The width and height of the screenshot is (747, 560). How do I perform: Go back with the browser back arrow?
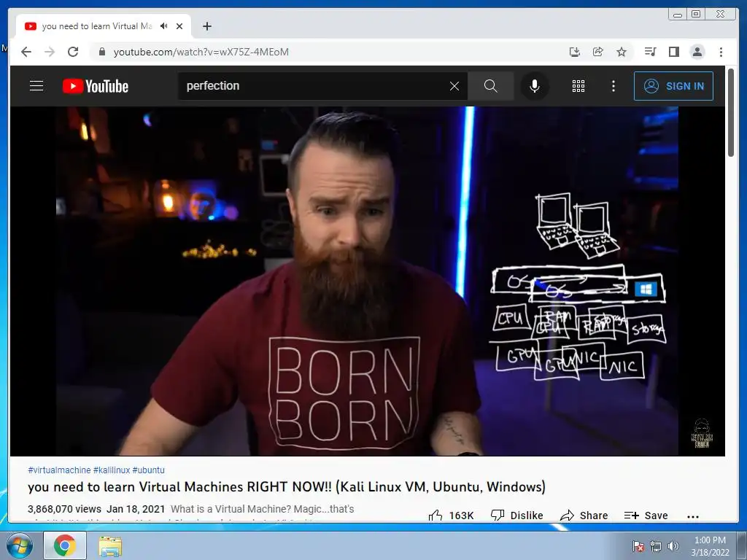pyautogui.click(x=26, y=52)
